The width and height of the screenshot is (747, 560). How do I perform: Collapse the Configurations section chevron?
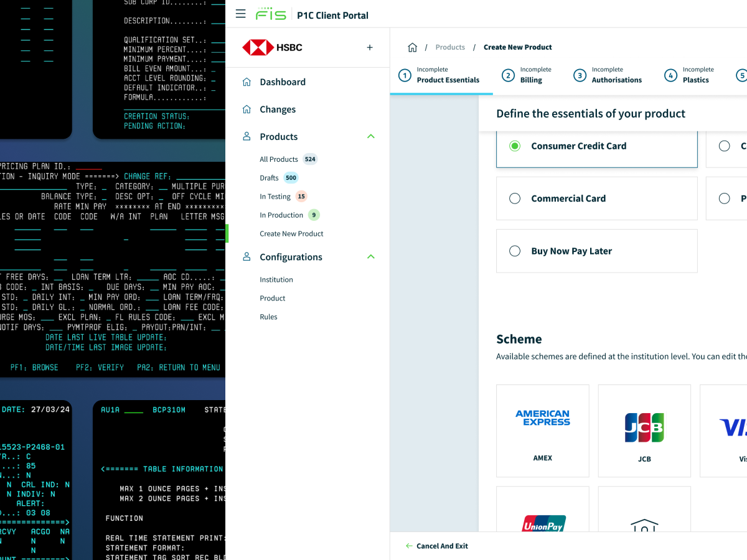click(x=371, y=256)
